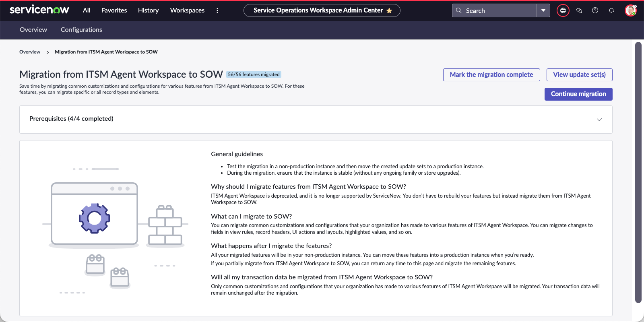The image size is (644, 322).
Task: Open the globe scope picker icon
Action: [563, 10]
